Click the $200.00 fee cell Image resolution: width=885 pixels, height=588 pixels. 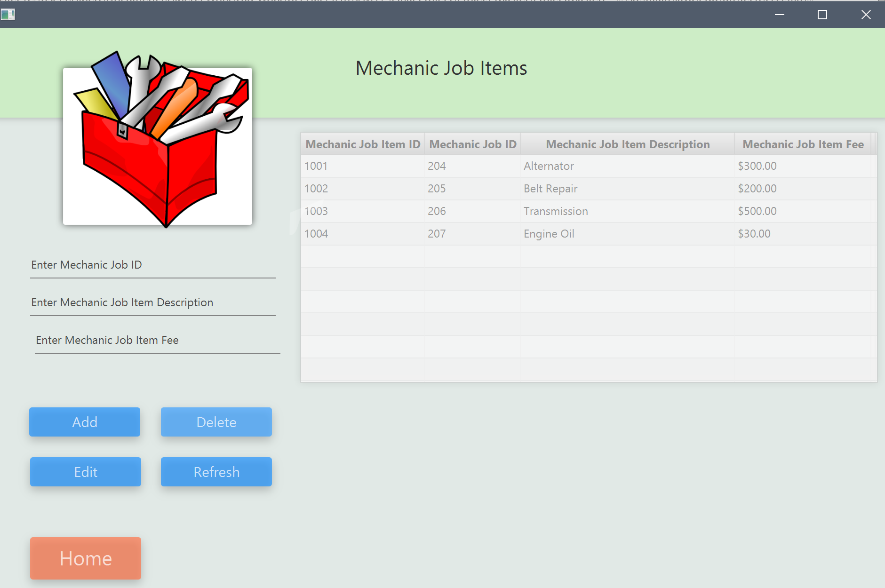pos(803,189)
